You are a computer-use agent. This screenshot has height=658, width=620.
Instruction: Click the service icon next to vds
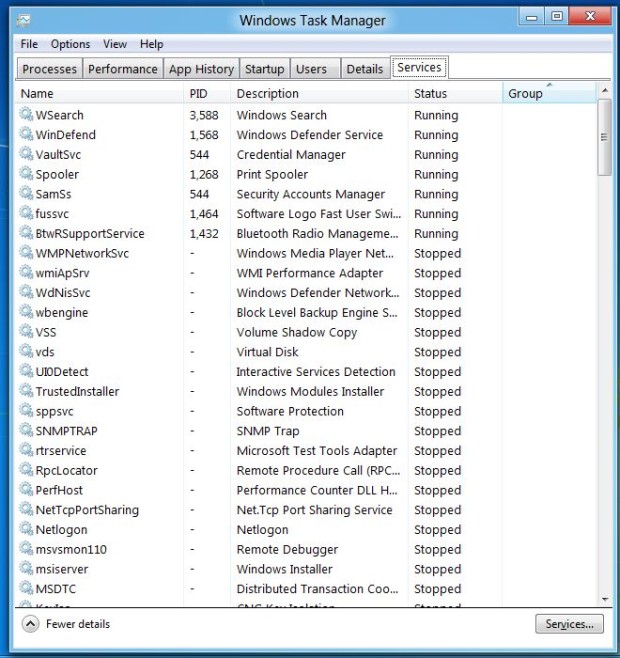tap(26, 351)
